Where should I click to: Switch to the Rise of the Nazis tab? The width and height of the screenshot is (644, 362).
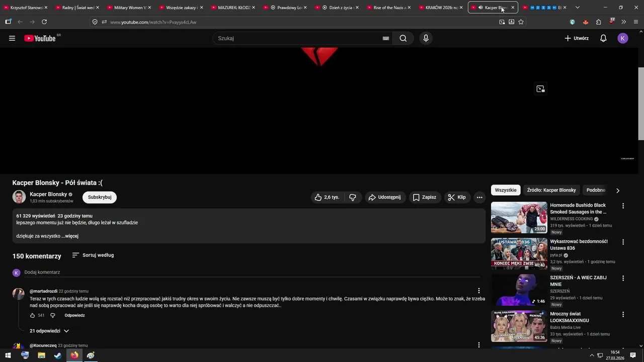coord(389,8)
